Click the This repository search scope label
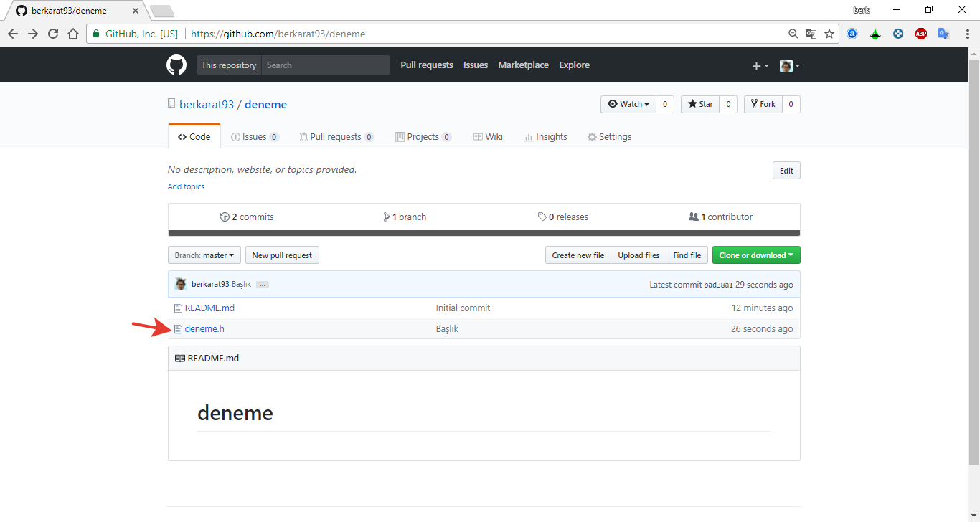980x522 pixels. click(229, 65)
